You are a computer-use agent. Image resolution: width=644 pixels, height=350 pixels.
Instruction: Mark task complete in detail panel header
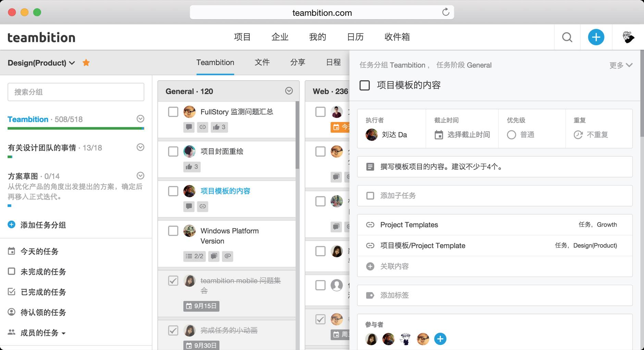pos(364,85)
